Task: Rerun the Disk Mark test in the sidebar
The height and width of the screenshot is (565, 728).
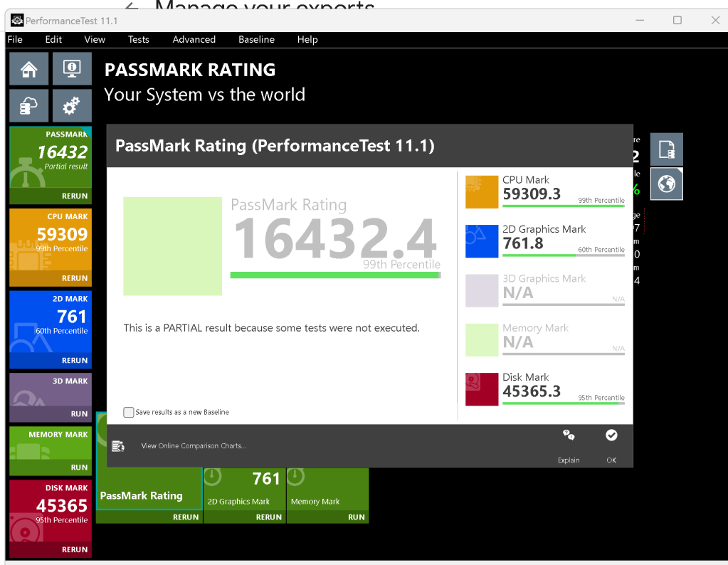Action: pyautogui.click(x=75, y=549)
